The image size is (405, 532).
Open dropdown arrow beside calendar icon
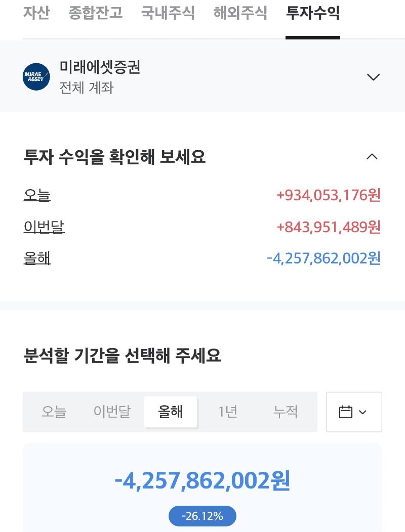(362, 412)
